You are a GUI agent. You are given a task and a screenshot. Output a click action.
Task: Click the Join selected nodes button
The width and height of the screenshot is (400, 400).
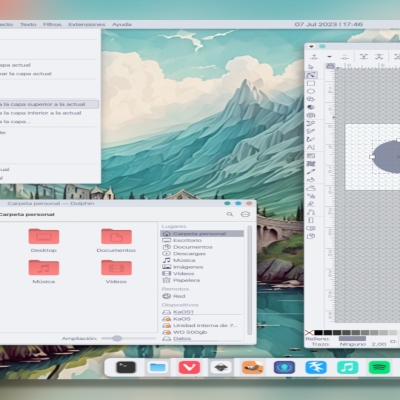pos(364,57)
